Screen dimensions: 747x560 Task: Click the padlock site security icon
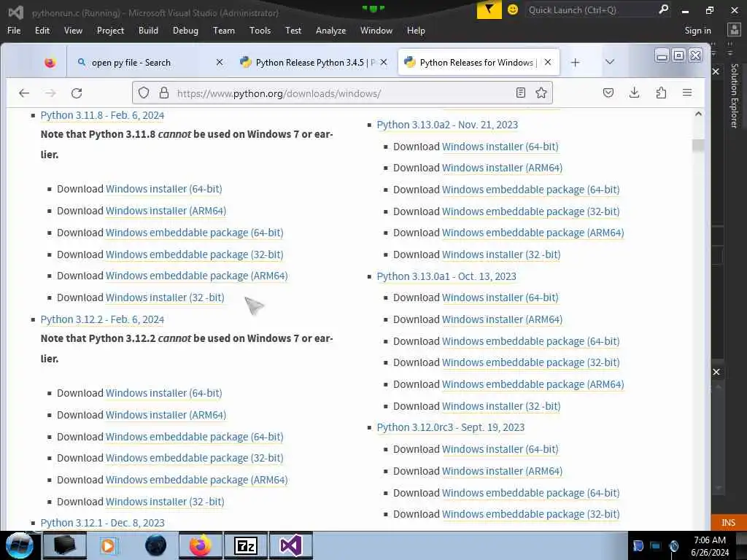(164, 93)
